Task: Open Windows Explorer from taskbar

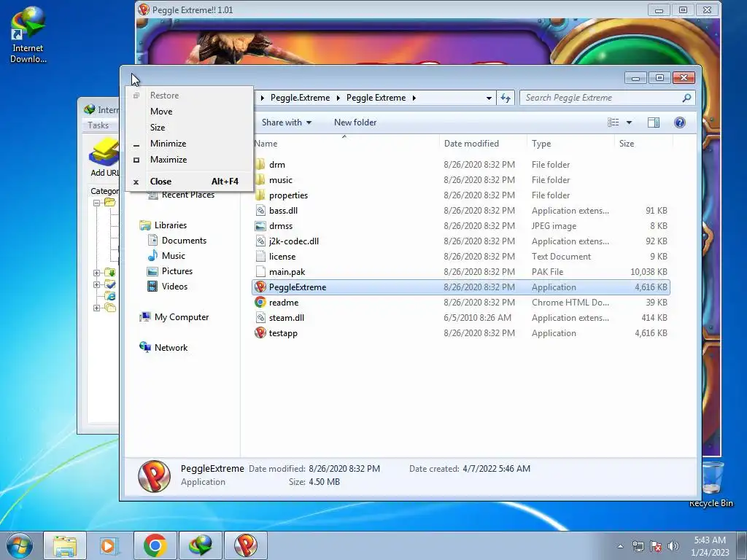Action: point(65,545)
